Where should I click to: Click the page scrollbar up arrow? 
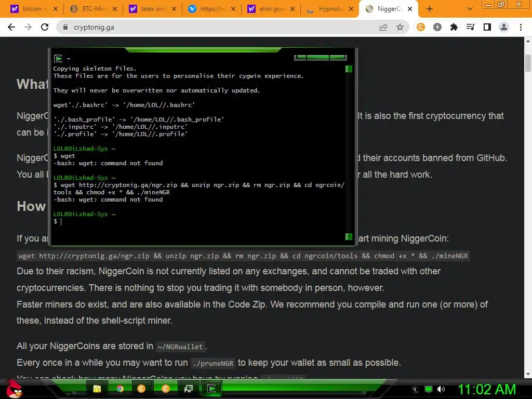(528, 41)
